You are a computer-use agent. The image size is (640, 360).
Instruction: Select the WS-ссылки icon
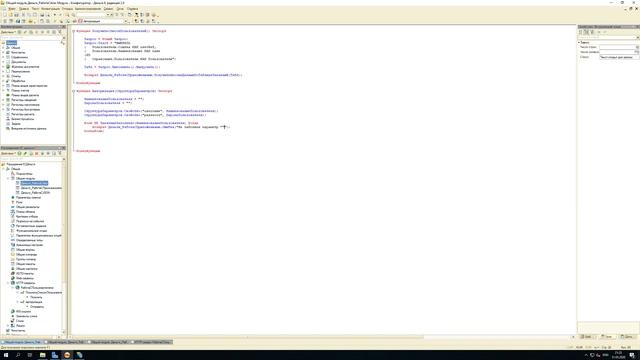pos(13,311)
